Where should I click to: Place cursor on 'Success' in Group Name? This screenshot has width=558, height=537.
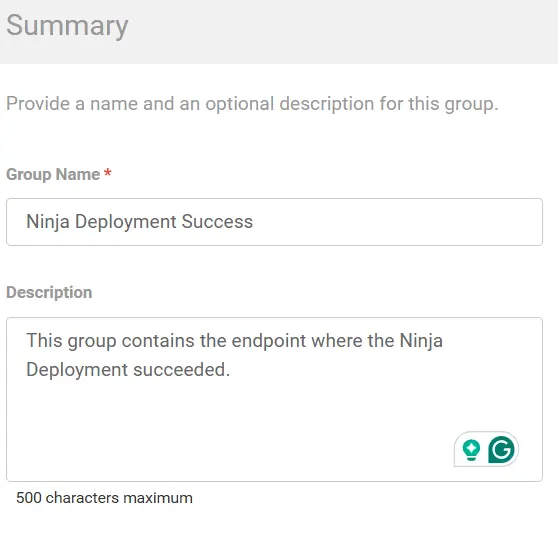tap(217, 222)
